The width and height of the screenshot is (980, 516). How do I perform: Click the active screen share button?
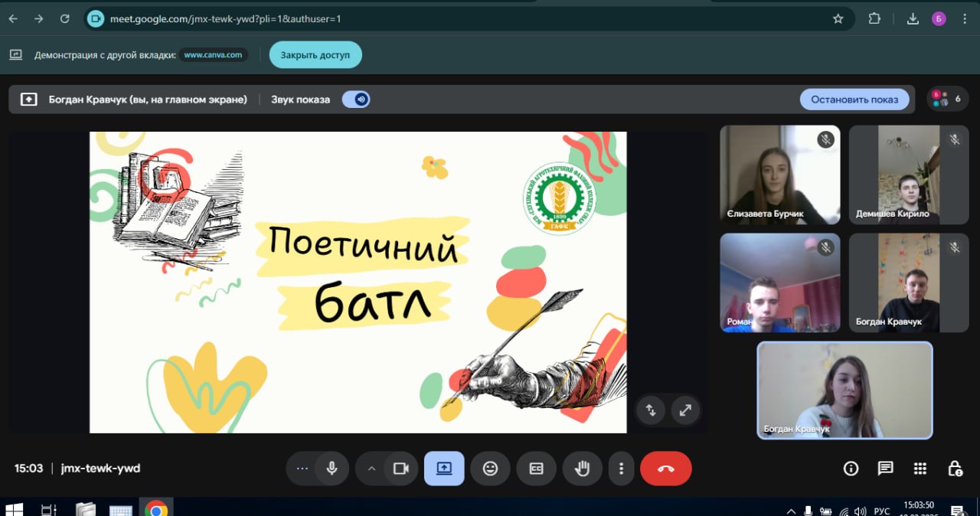[x=444, y=469]
